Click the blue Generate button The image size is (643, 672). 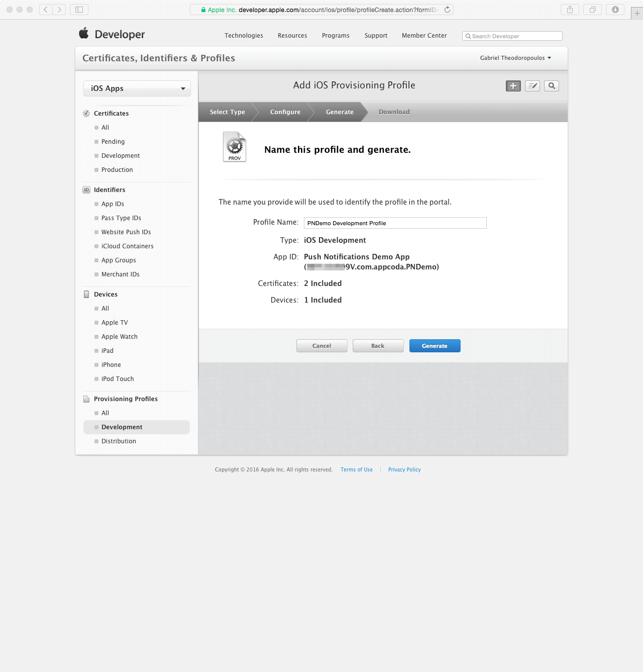tap(435, 346)
